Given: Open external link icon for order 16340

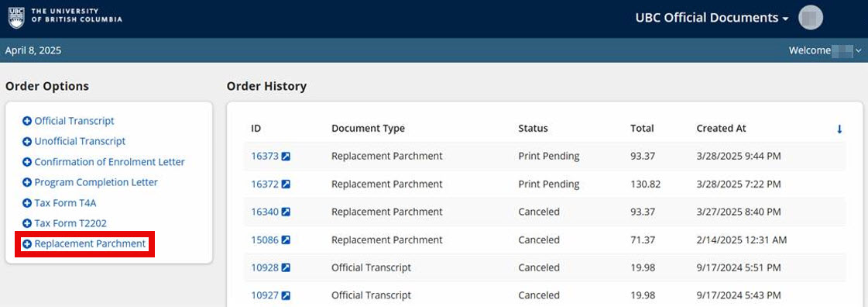Looking at the screenshot, I should (286, 212).
